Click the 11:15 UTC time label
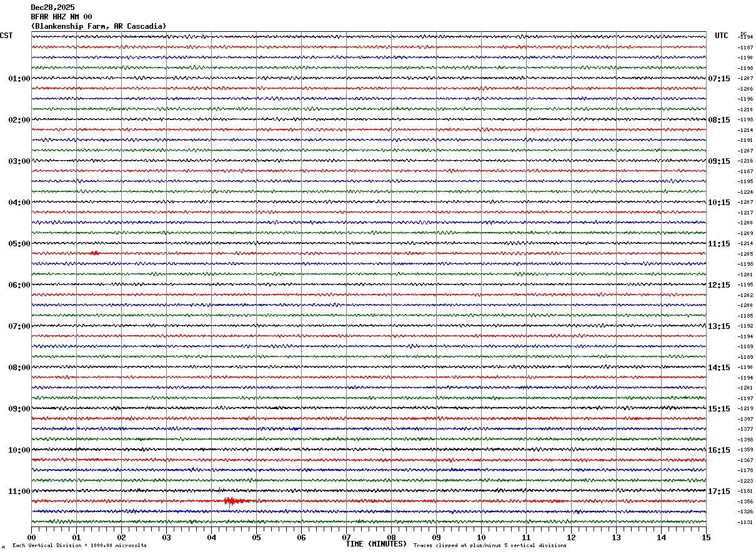This screenshot has height=554, width=756. click(x=719, y=244)
